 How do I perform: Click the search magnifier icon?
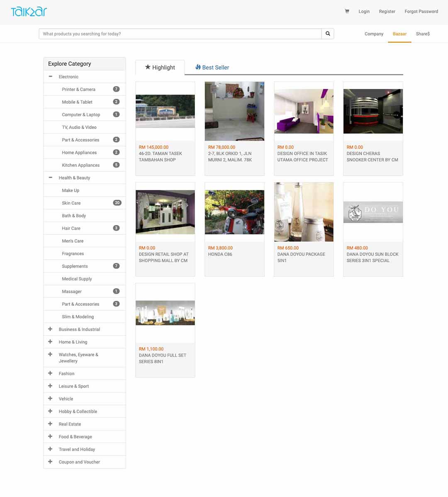click(x=328, y=33)
